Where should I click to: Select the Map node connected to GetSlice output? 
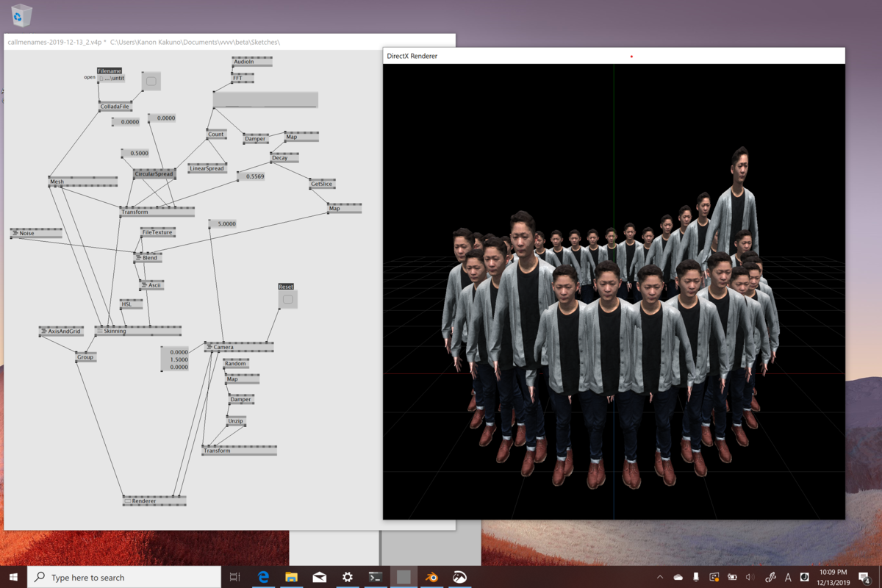[344, 209]
